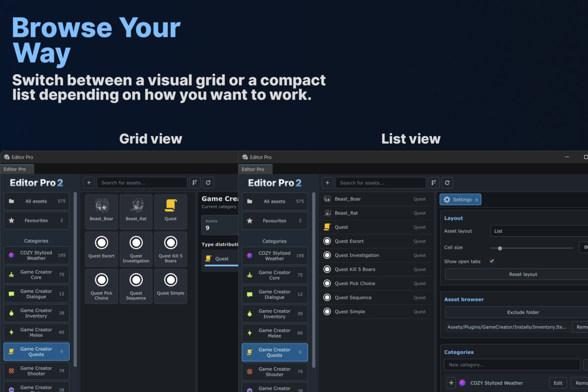Image resolution: width=588 pixels, height=392 pixels.
Task: Select Quest Investigation tile in Grid view
Action: click(136, 249)
